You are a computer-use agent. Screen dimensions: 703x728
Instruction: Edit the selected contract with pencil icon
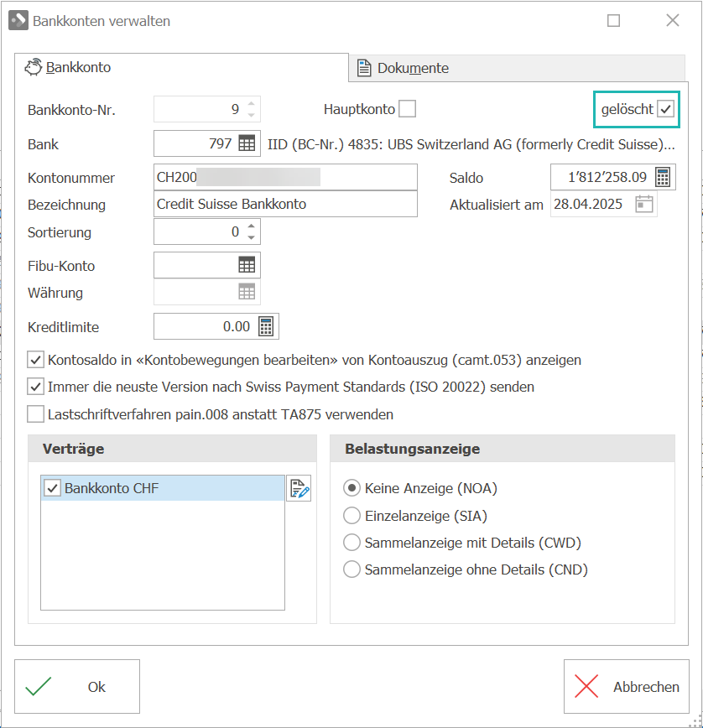[299, 488]
